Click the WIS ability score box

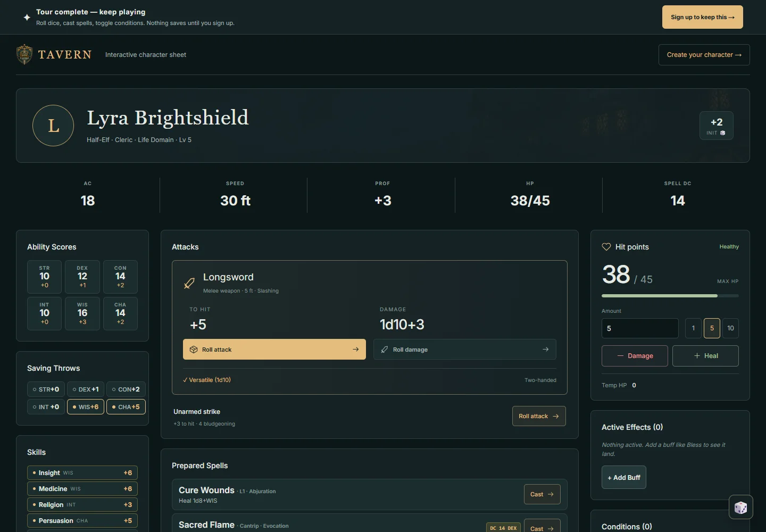click(x=82, y=313)
